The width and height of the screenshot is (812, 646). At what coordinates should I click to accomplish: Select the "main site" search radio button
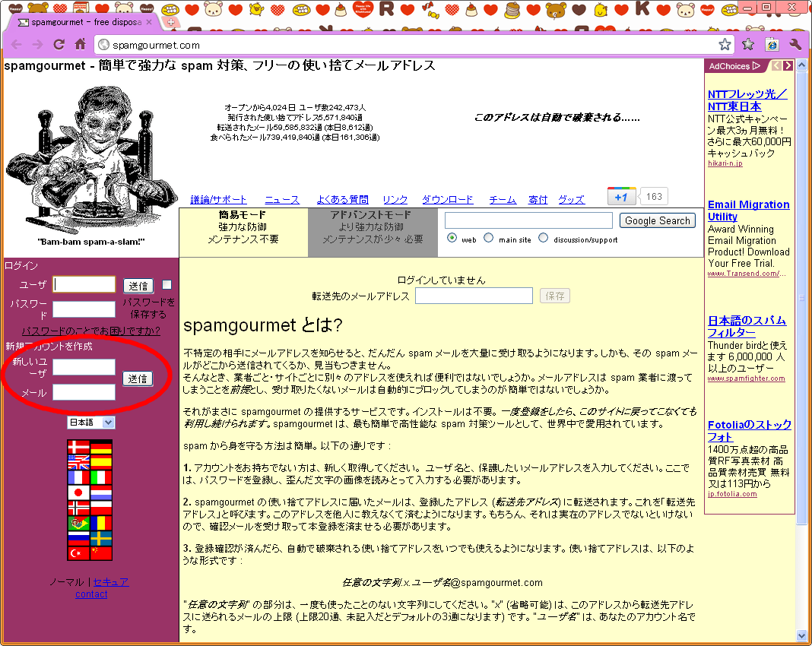click(489, 238)
